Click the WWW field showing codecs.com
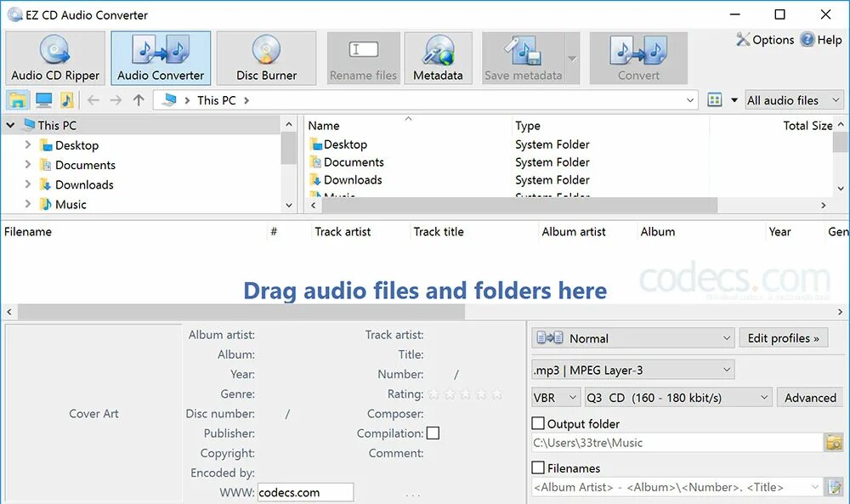 tap(305, 492)
